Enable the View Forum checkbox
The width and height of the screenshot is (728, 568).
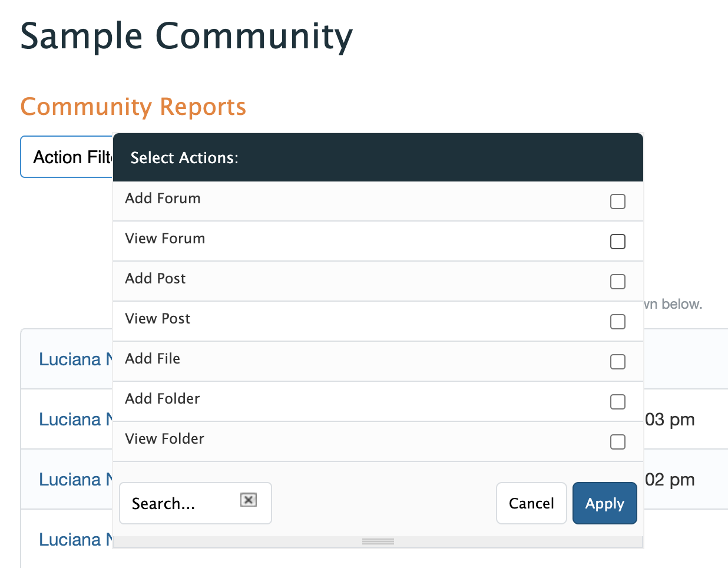point(617,242)
